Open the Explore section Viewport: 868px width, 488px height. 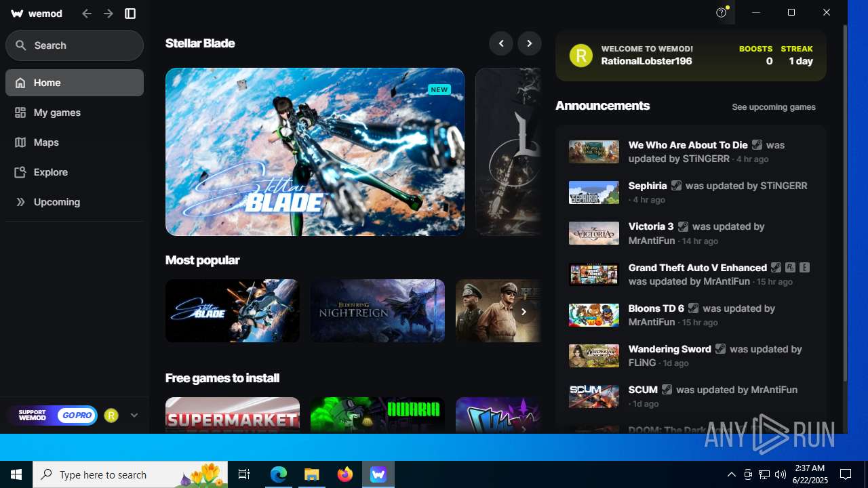pos(75,172)
